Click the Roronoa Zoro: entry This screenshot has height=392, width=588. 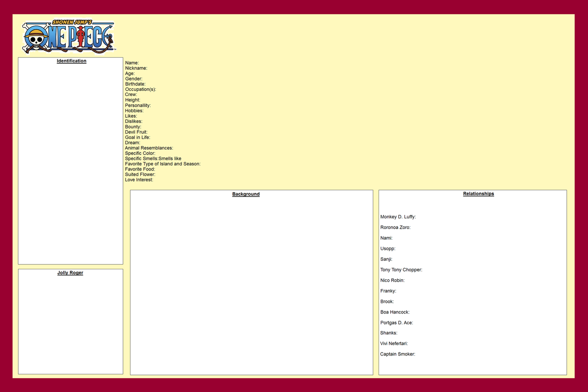(395, 228)
